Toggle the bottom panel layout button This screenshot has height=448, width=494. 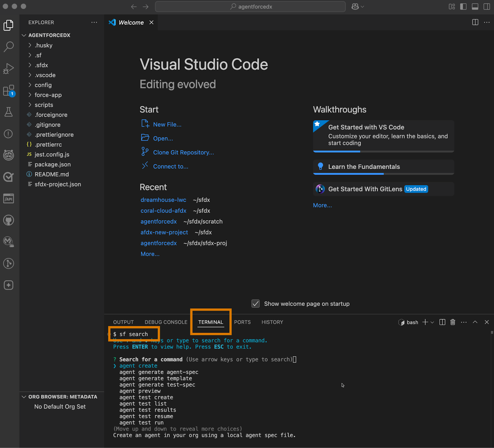click(475, 7)
